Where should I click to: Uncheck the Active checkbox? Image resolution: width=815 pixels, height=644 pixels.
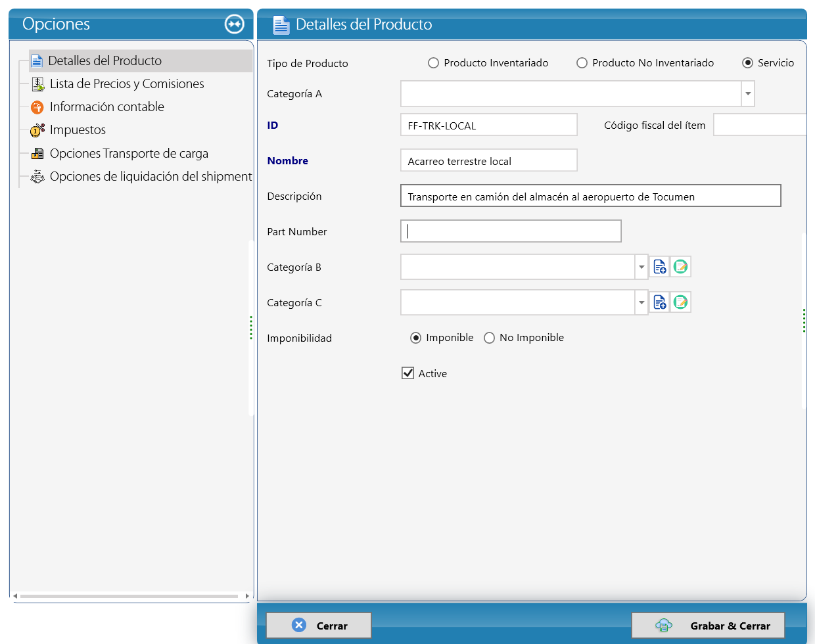coord(407,373)
